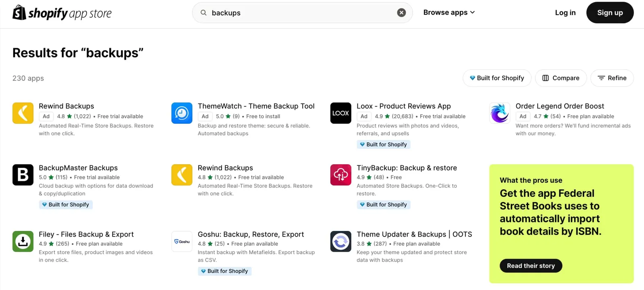The height and width of the screenshot is (290, 644).
Task: Open the Compare button
Action: point(561,78)
